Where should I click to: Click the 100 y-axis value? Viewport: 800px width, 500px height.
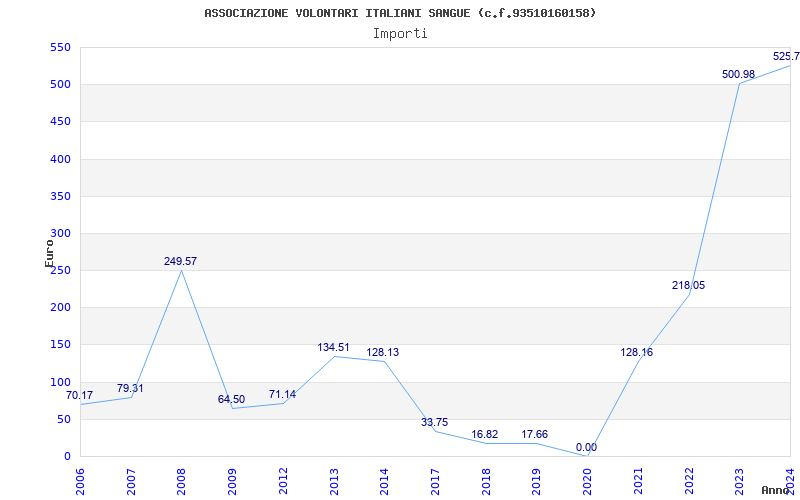pyautogui.click(x=60, y=382)
